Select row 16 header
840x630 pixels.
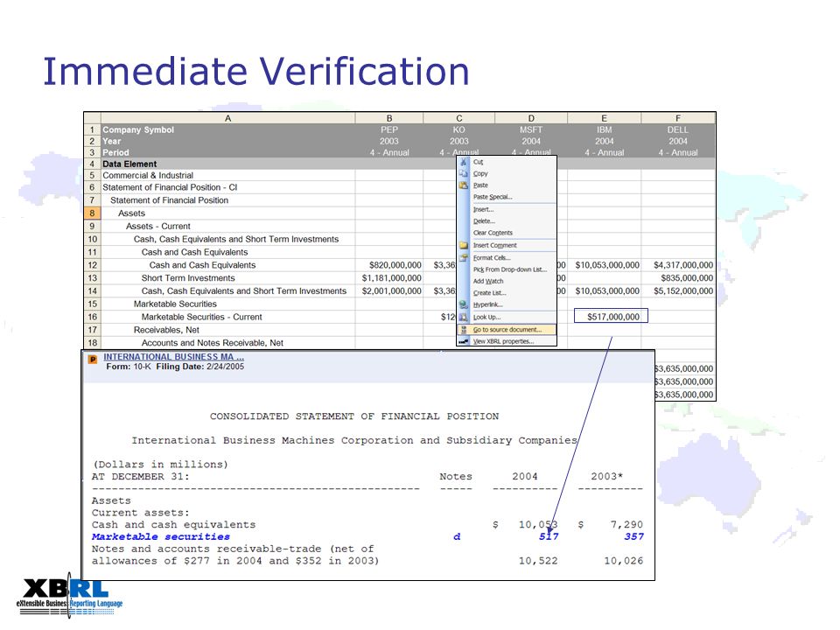(92, 317)
